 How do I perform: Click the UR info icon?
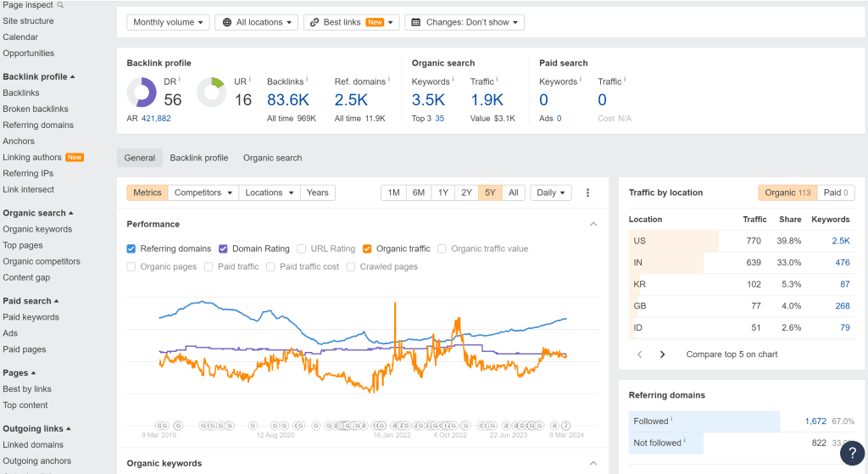pyautogui.click(x=250, y=79)
